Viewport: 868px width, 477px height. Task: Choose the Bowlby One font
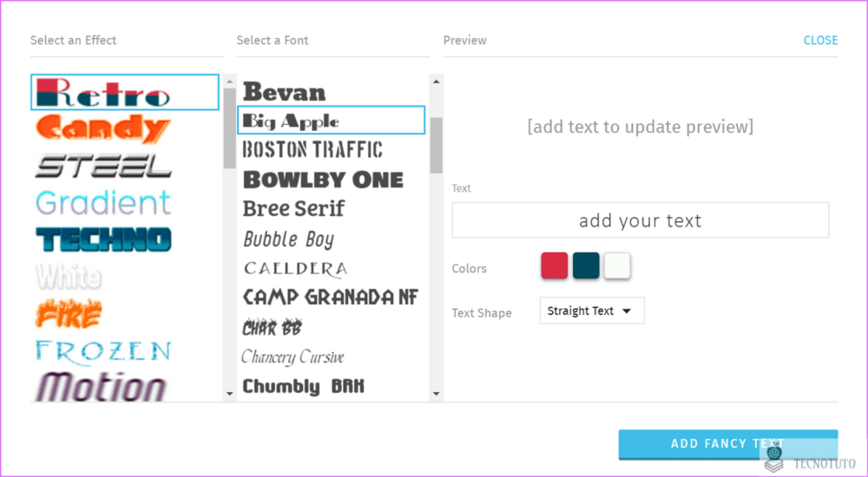323,180
